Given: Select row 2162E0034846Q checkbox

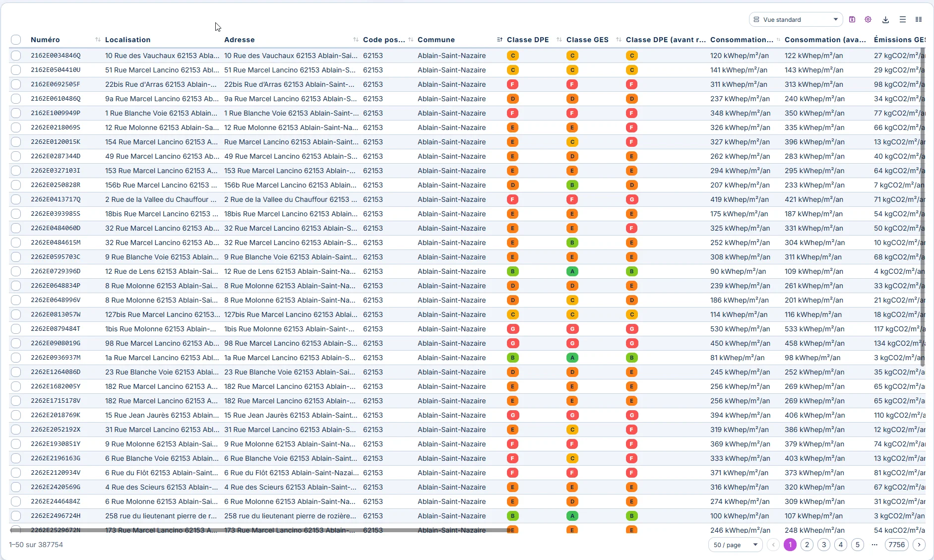Looking at the screenshot, I should pyautogui.click(x=16, y=56).
